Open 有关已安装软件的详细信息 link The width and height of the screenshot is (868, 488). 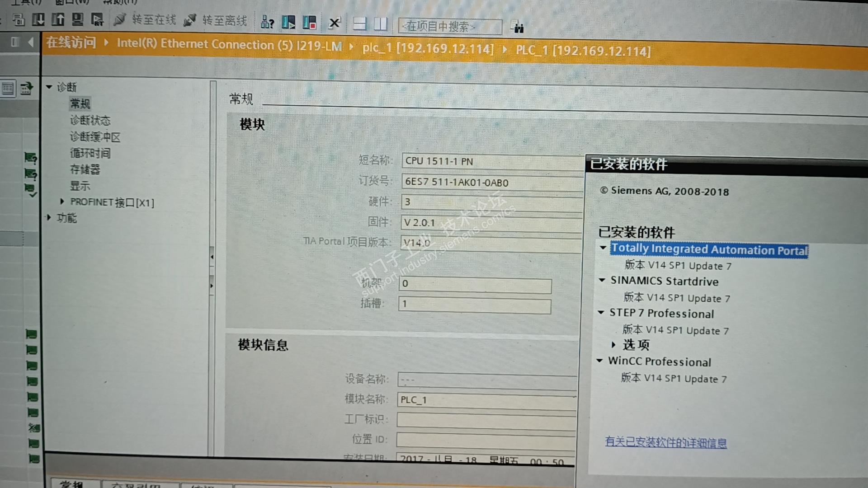click(665, 442)
